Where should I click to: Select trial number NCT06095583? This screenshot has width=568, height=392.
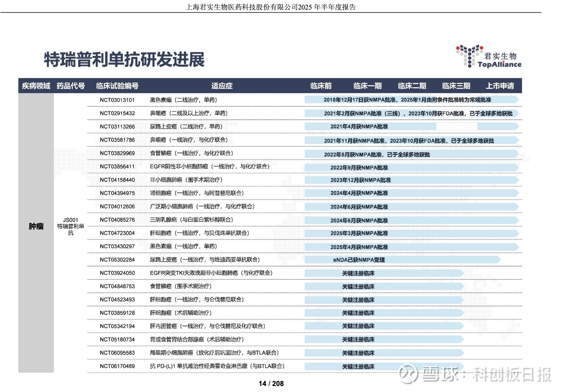(x=117, y=353)
